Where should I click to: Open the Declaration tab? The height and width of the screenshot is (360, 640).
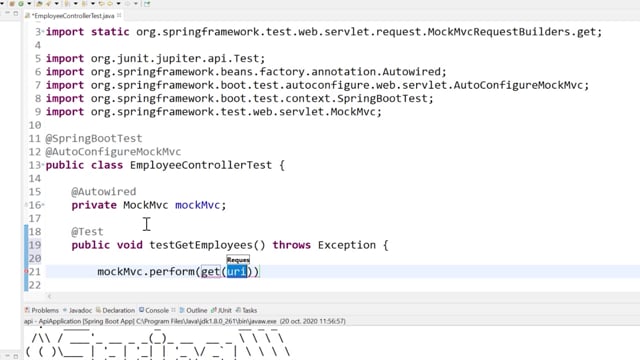pos(115,310)
